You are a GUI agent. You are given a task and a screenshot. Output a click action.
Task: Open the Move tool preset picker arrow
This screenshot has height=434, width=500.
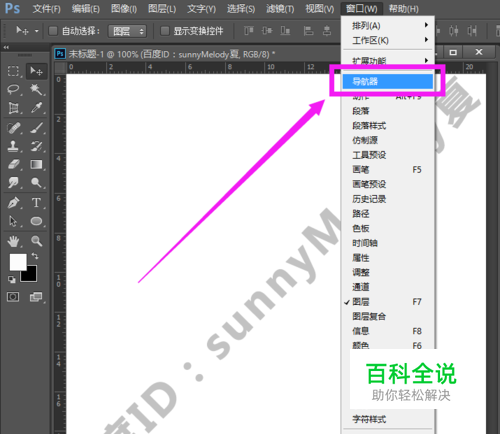pyautogui.click(x=37, y=31)
